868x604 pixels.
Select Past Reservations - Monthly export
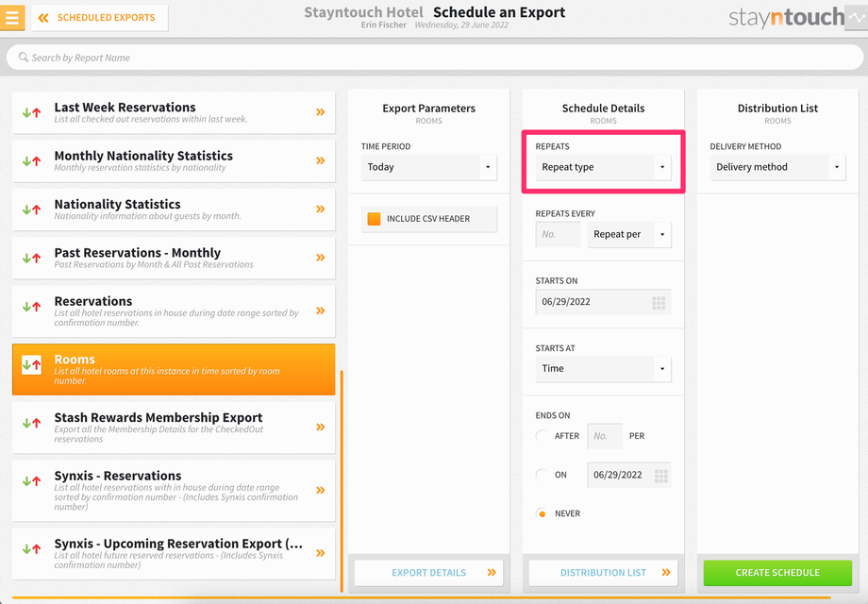[x=174, y=258]
